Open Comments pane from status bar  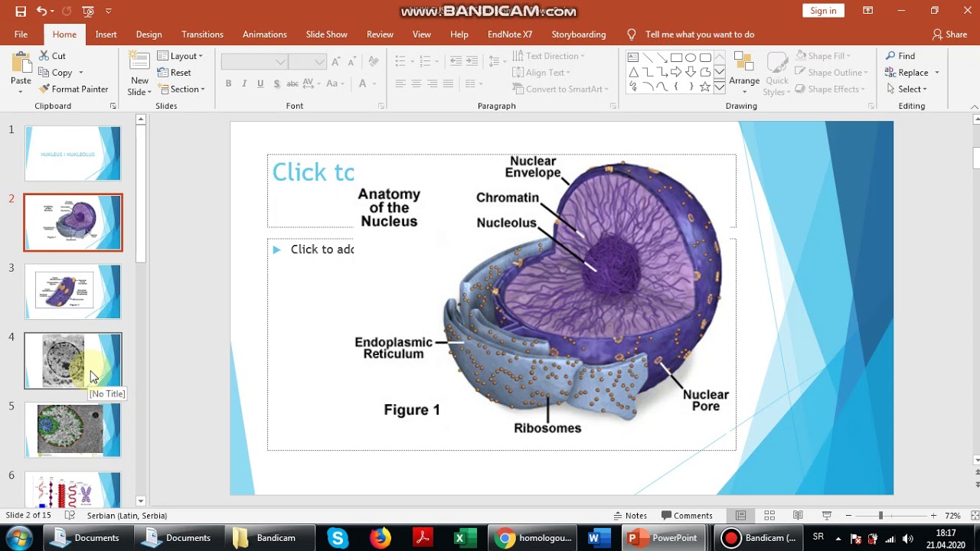point(687,516)
